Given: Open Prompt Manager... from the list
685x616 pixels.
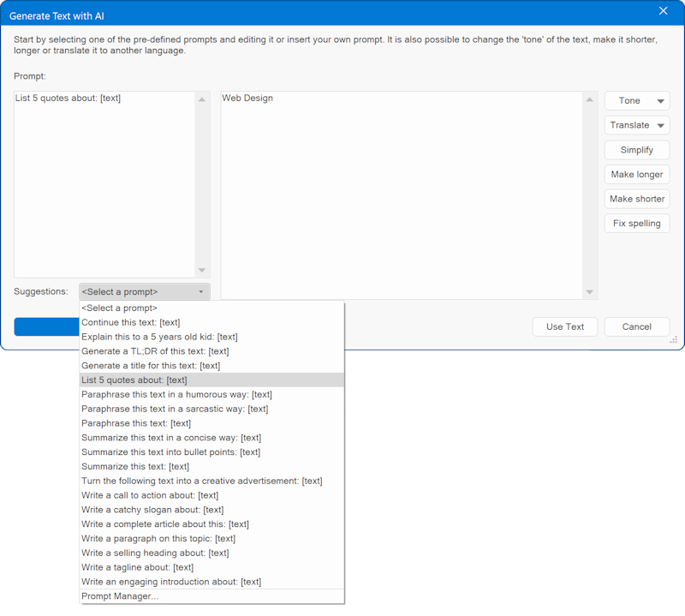Looking at the screenshot, I should tap(211, 597).
